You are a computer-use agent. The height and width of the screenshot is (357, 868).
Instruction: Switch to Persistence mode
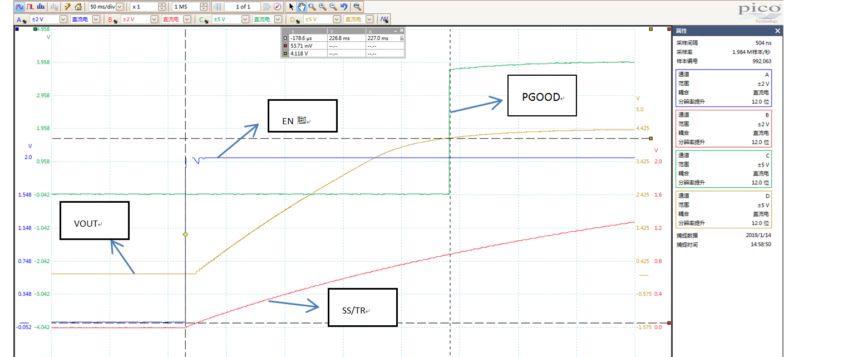(29, 7)
